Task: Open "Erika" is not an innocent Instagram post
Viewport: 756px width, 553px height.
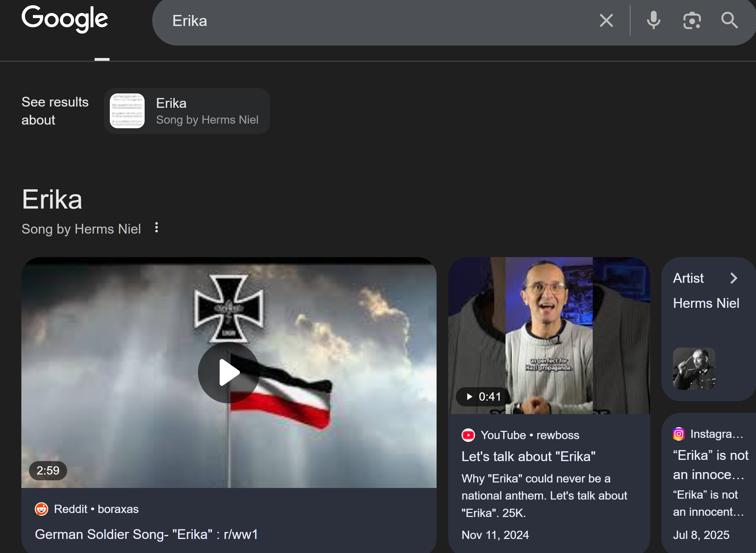Action: (711, 465)
